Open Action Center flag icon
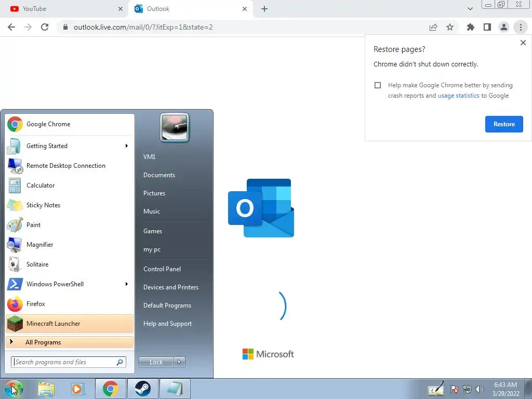532x399 pixels. tap(455, 390)
